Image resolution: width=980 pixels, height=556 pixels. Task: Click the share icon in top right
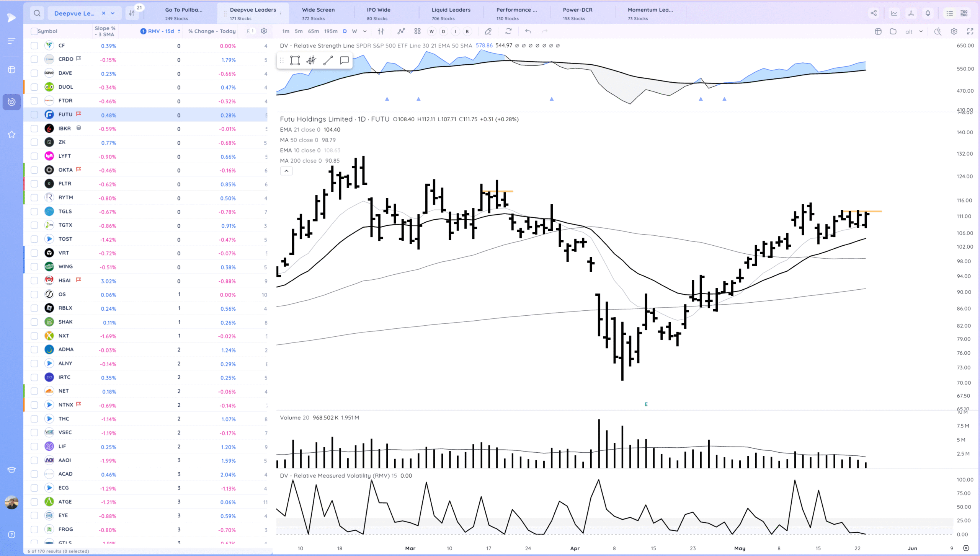point(874,13)
